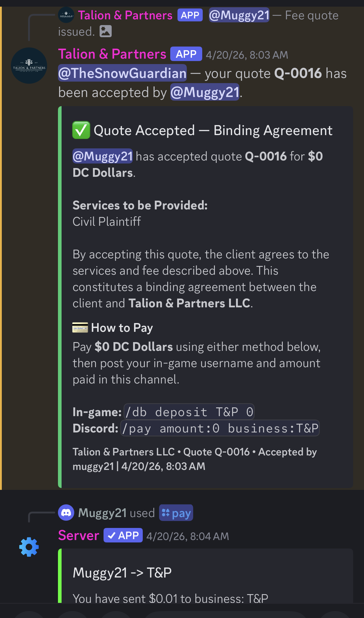Tap the APP badge beside Talion & Partners header
Viewport: 364px width, 618px height.
pos(186,54)
